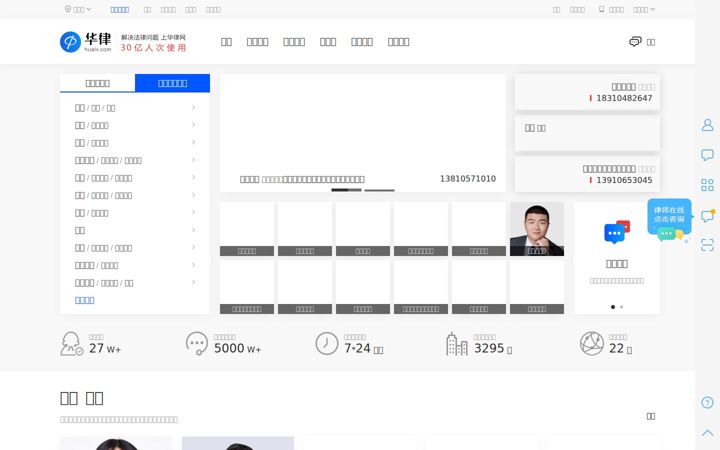Open the last item in main navigation menu
Screen dimensions: 720x450
[x=399, y=42]
